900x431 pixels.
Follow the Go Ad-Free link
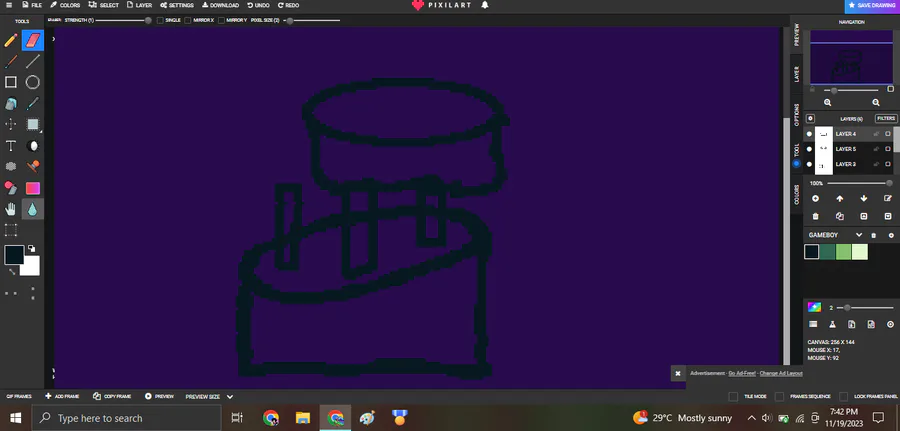(x=742, y=373)
